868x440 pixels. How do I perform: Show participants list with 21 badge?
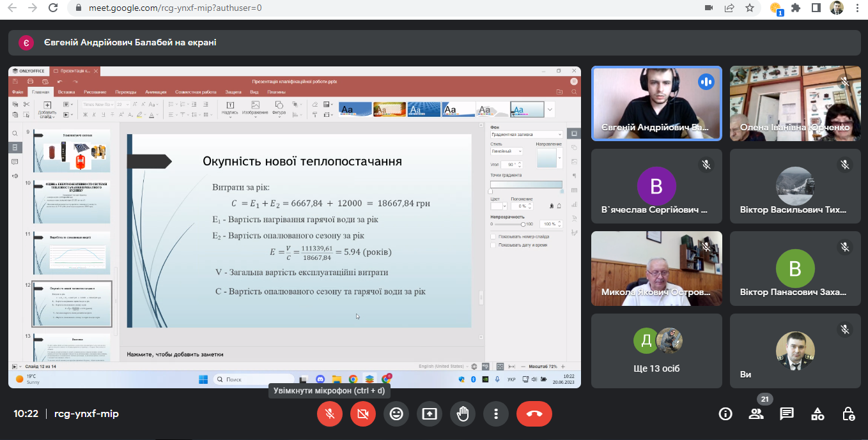[756, 414]
